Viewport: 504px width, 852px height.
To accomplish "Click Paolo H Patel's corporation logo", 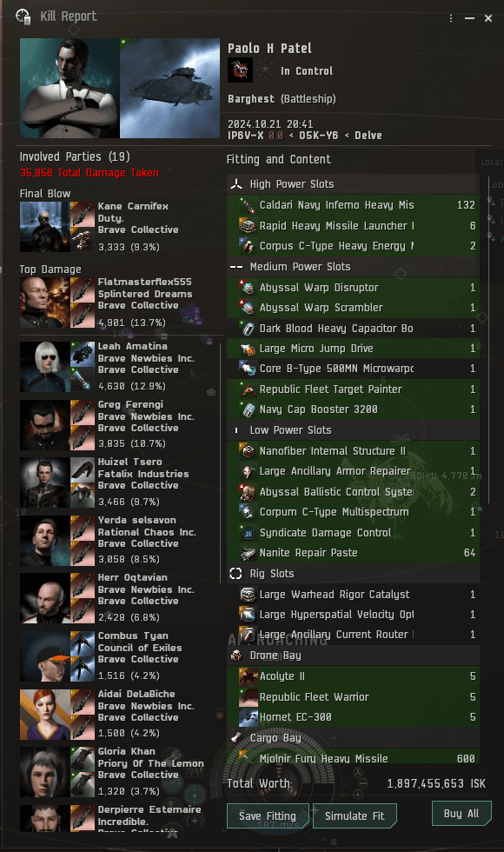I will click(x=240, y=70).
